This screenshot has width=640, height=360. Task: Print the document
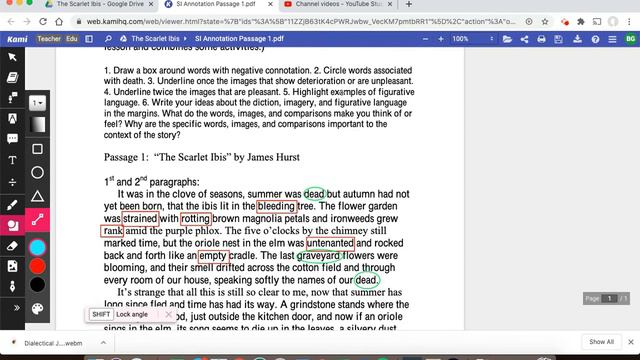[x=541, y=39]
